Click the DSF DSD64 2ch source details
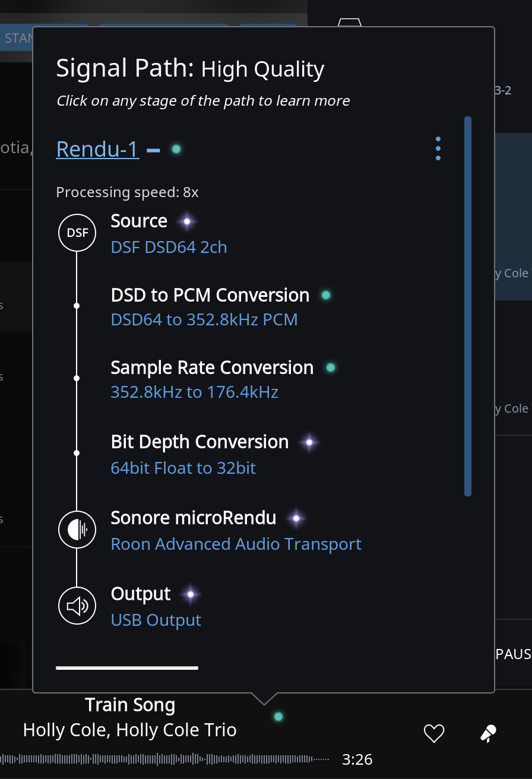532x779 pixels. (169, 247)
